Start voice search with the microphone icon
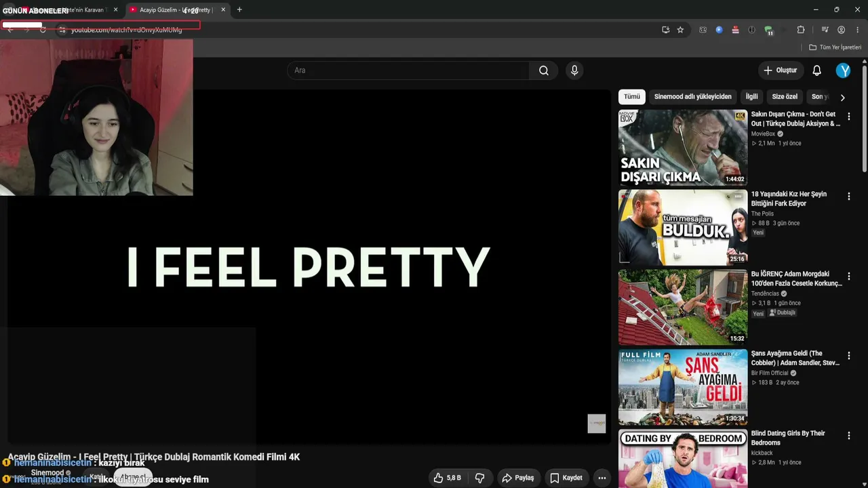This screenshot has height=488, width=868. click(574, 70)
